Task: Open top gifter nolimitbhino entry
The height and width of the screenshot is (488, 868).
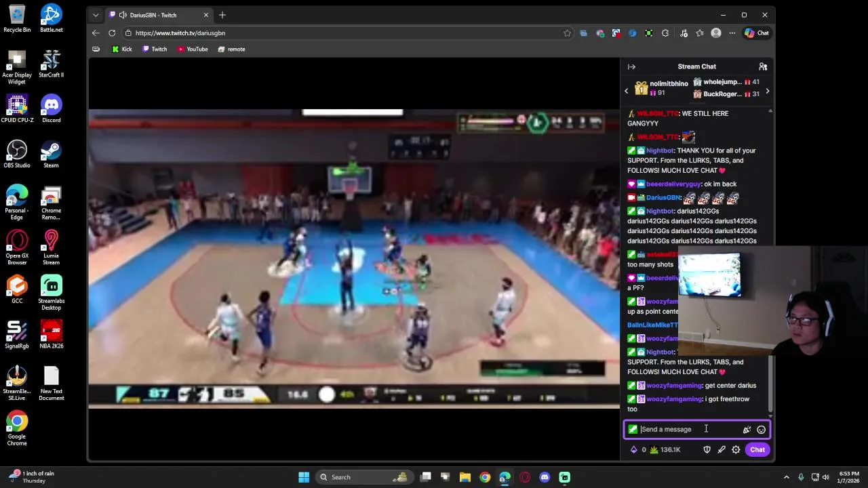Action: click(x=661, y=88)
